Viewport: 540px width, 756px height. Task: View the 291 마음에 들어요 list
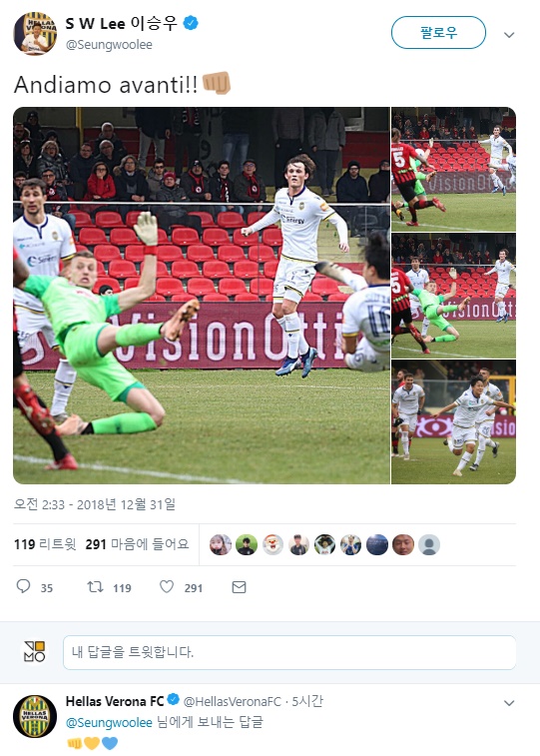[138, 544]
